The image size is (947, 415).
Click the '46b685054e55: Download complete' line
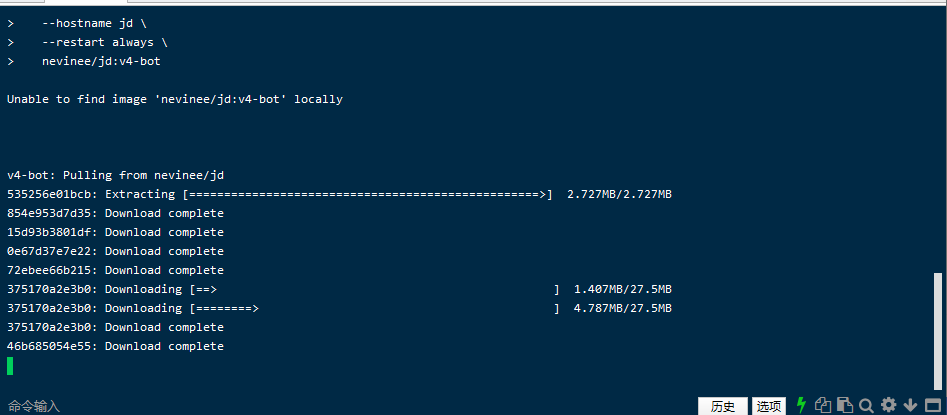(x=115, y=346)
